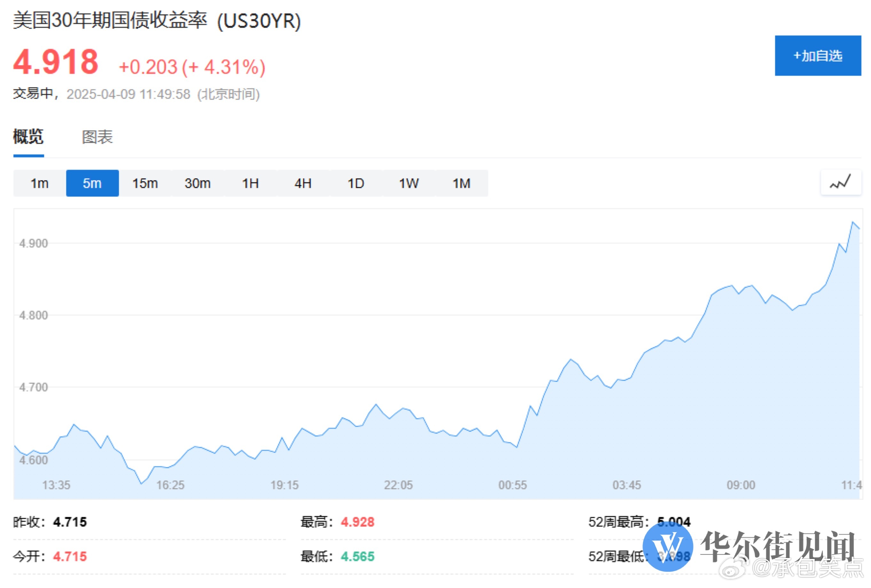Viewport: 871px width, 588px height.
Task: Click the 最低 value 4.565
Action: tap(357, 556)
